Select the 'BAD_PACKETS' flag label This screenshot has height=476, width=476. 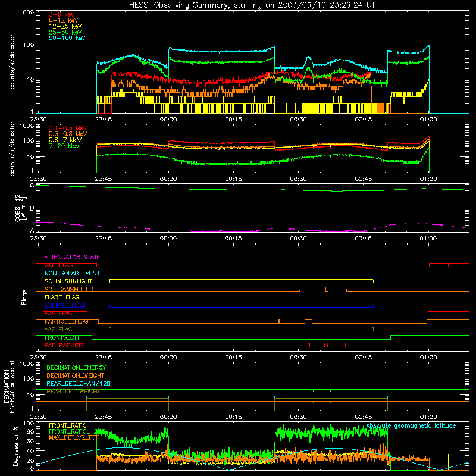(x=65, y=346)
